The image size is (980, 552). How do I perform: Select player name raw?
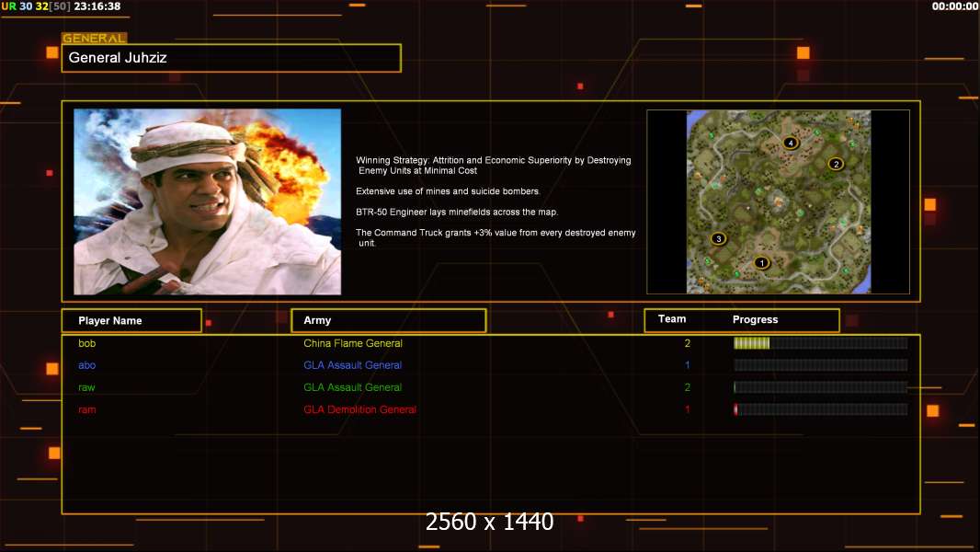[86, 387]
